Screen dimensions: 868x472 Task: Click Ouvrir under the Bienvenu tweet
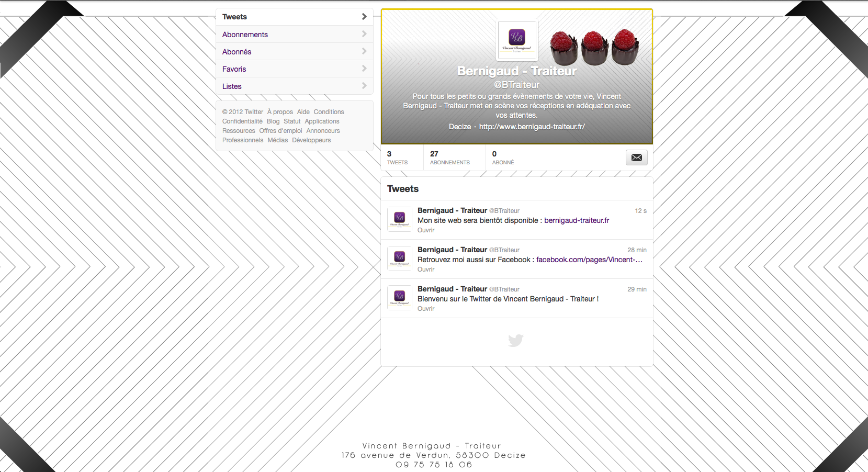(426, 309)
